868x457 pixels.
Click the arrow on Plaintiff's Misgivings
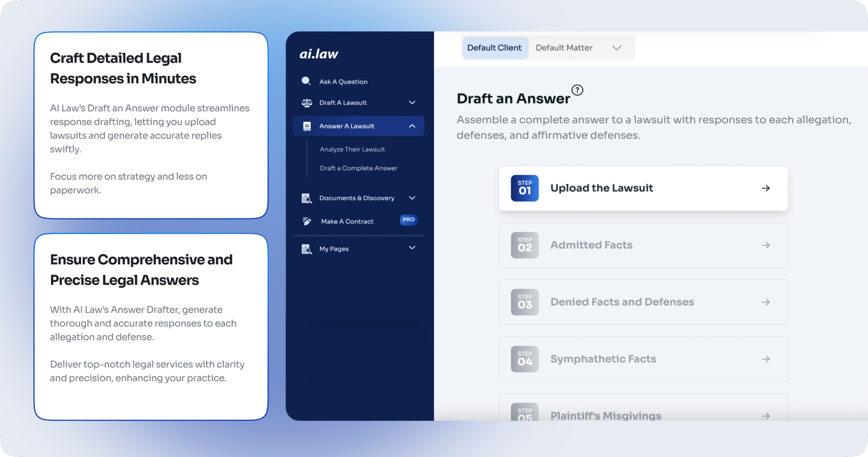765,416
